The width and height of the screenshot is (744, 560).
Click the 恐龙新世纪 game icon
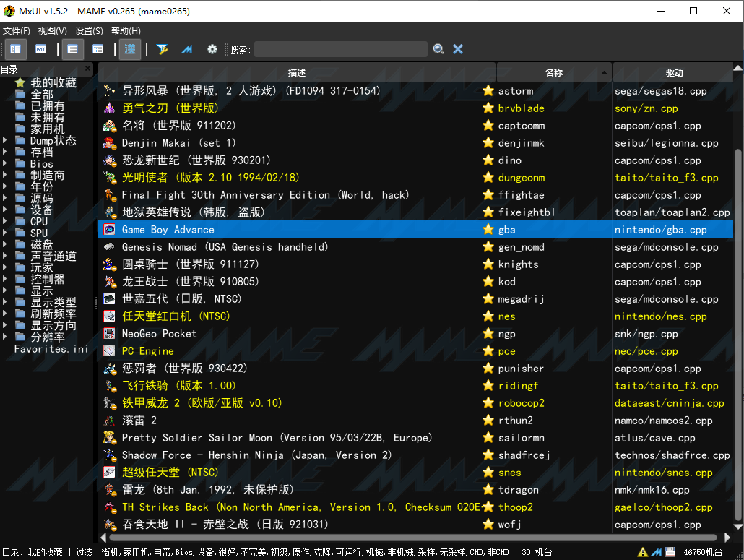coord(110,160)
